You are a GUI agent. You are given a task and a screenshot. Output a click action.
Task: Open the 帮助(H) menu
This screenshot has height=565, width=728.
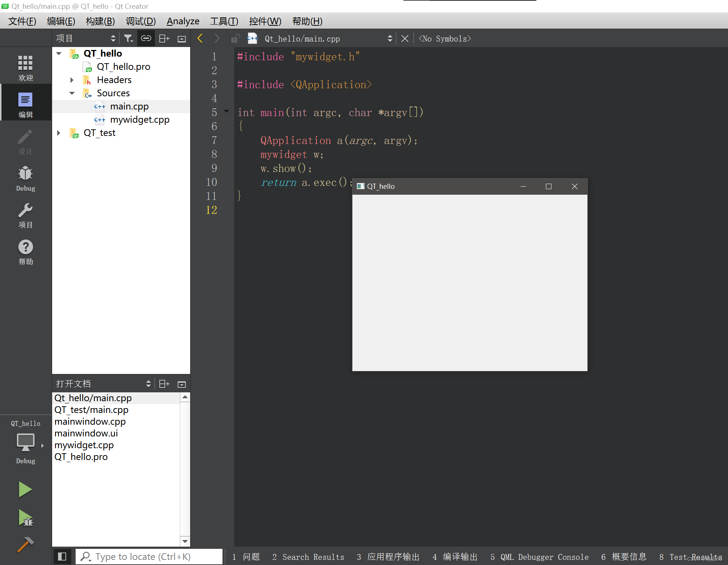point(308,21)
